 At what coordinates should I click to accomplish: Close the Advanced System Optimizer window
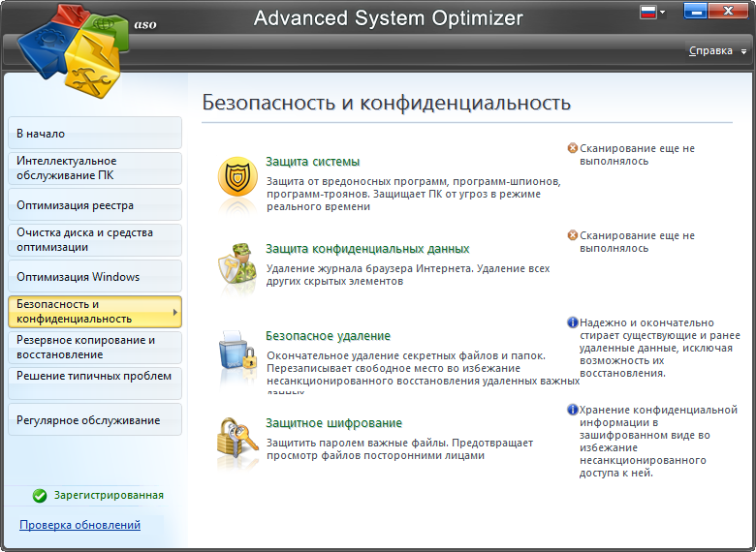[x=729, y=11]
